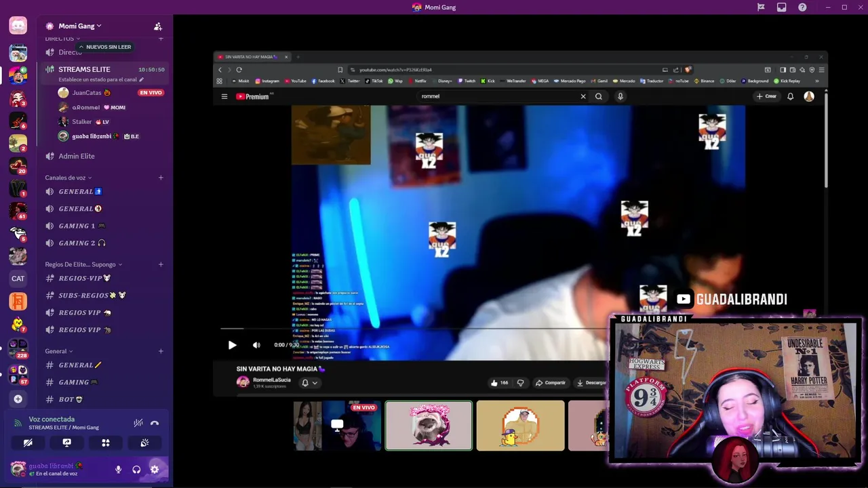Screen dimensions: 868x488
Task: Click Descargar under the video
Action: (x=591, y=383)
